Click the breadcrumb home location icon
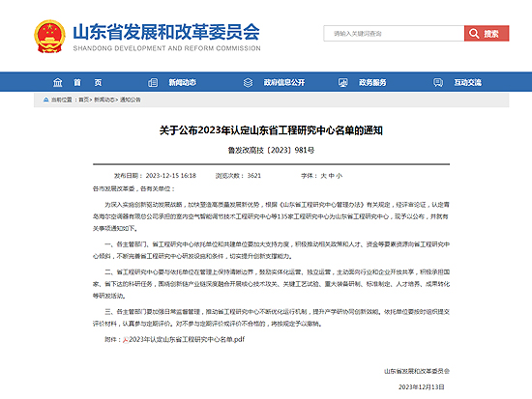The image size is (532, 399). pos(45,100)
